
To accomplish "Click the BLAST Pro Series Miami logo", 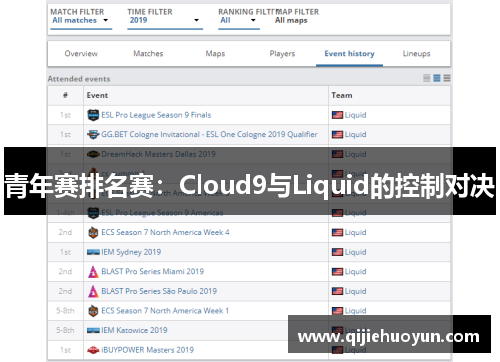I will 93,272.
